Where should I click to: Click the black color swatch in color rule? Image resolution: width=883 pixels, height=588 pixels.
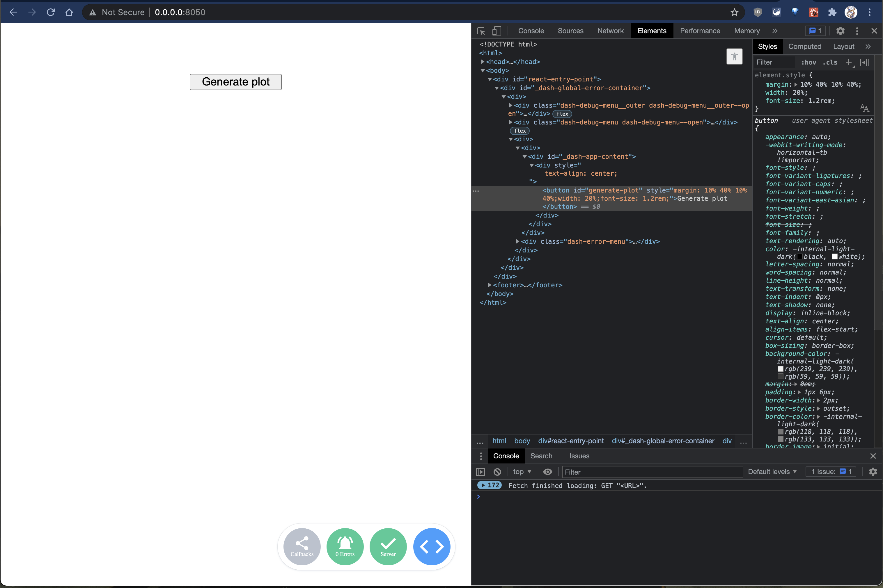799,257
